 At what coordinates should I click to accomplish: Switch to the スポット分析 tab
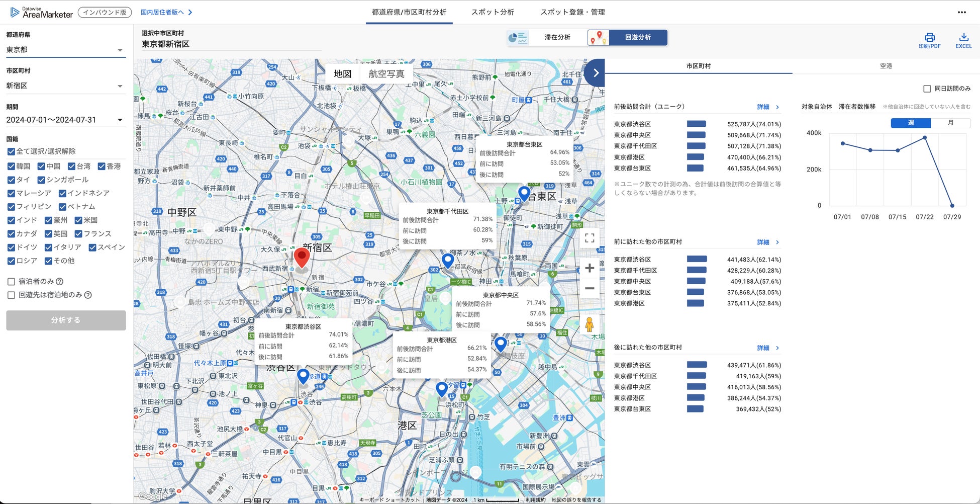(492, 12)
